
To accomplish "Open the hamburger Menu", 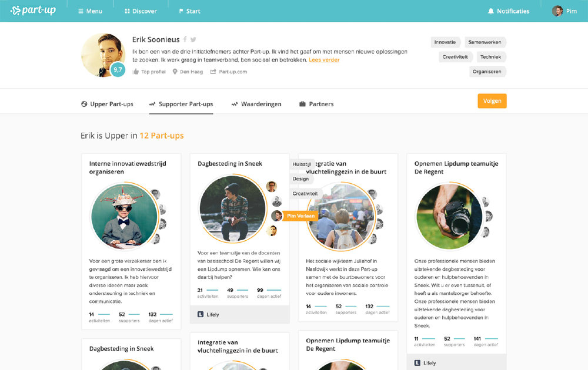I will tap(90, 11).
